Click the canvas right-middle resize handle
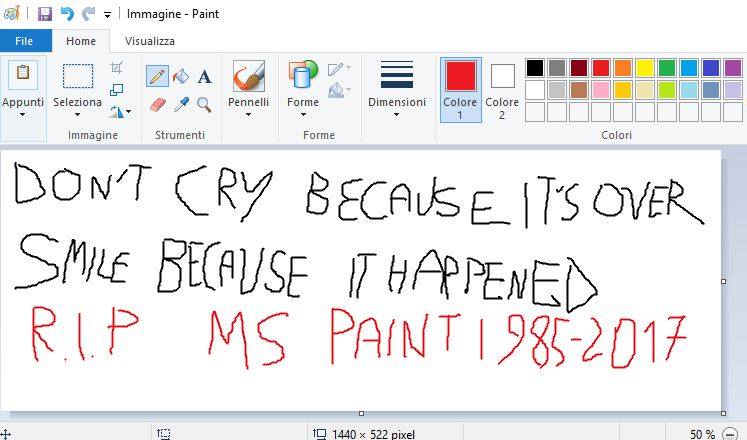This screenshot has height=440, width=747. (724, 281)
